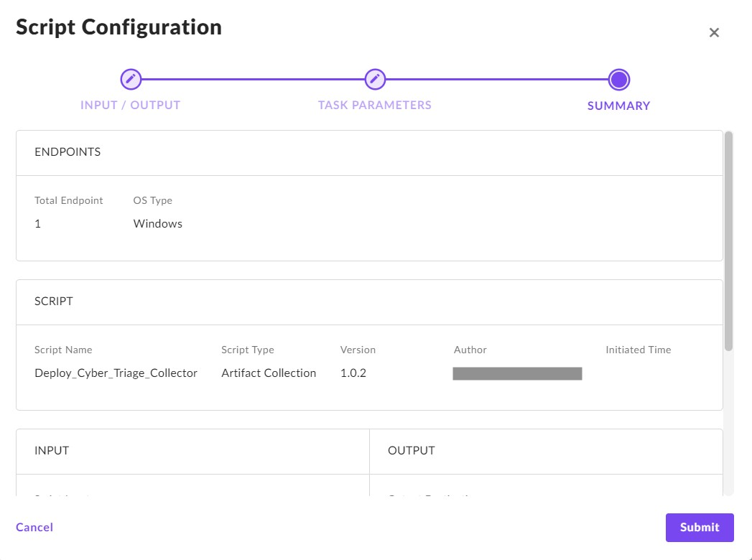The width and height of the screenshot is (752, 560).
Task: Click the redacted gray Author field
Action: tap(517, 373)
